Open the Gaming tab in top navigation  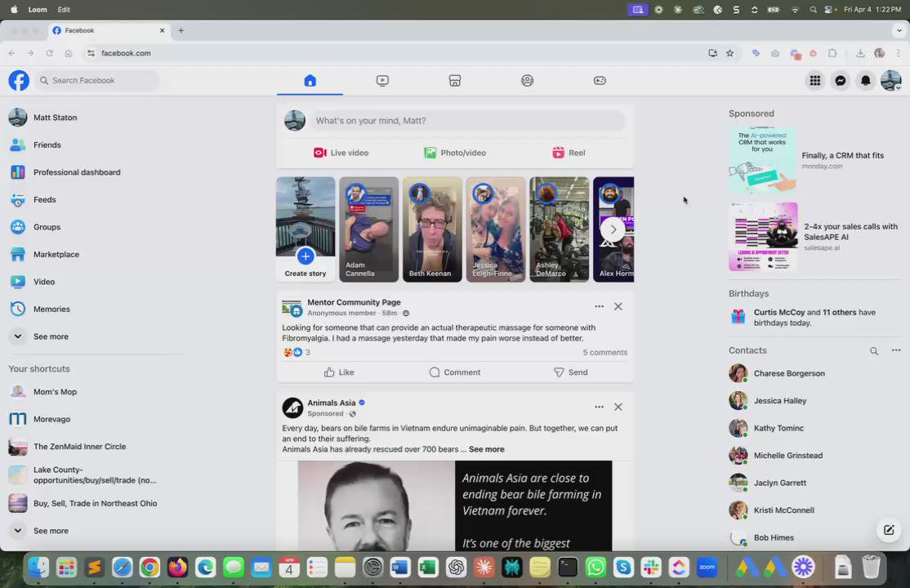tap(600, 81)
